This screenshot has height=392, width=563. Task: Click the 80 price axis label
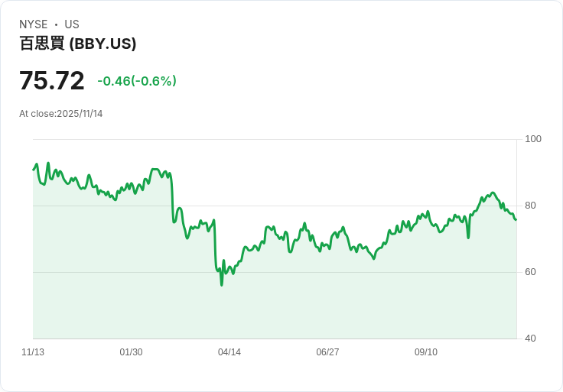click(531, 206)
